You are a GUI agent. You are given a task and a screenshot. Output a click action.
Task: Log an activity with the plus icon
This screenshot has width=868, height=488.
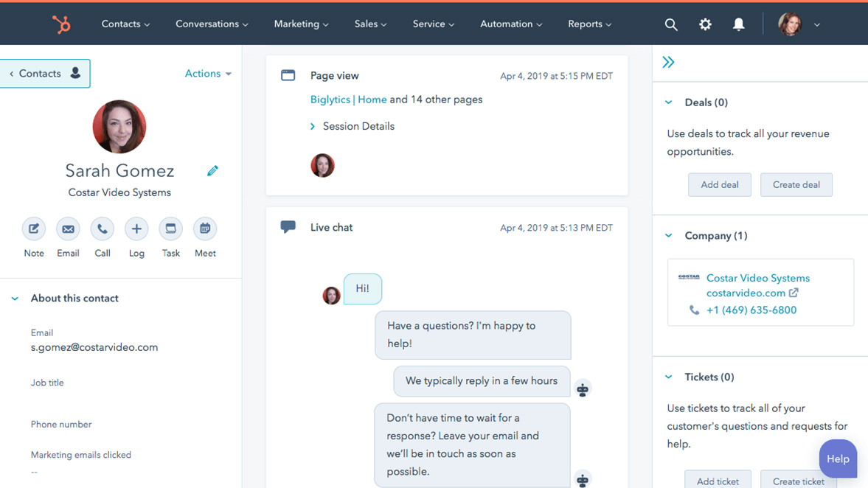[136, 229]
